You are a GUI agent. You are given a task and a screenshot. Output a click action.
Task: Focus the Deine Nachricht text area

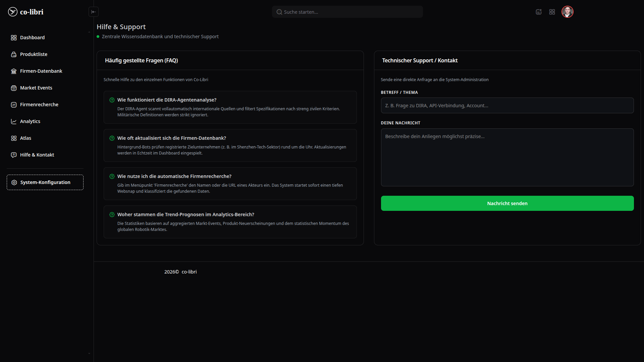tap(507, 158)
